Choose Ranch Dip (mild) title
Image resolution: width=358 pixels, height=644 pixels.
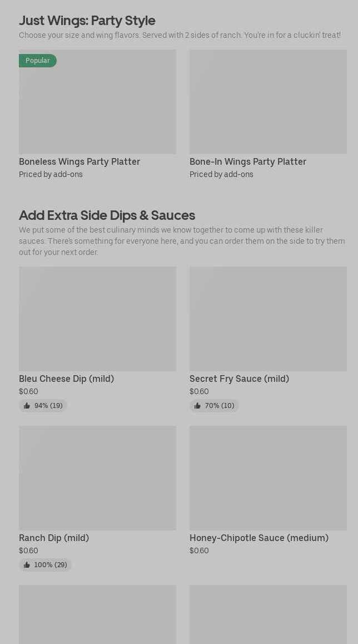point(54,538)
